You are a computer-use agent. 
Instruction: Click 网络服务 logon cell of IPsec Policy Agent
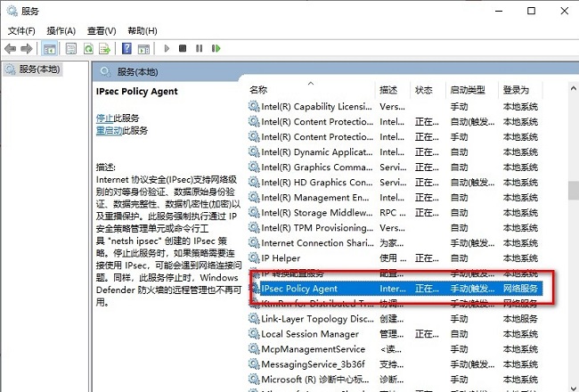tap(520, 289)
